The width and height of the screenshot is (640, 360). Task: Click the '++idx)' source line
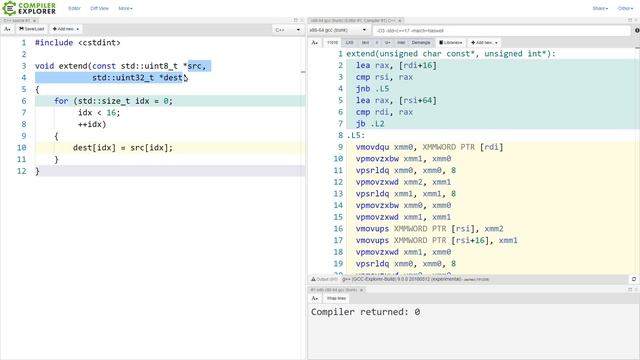pos(92,124)
